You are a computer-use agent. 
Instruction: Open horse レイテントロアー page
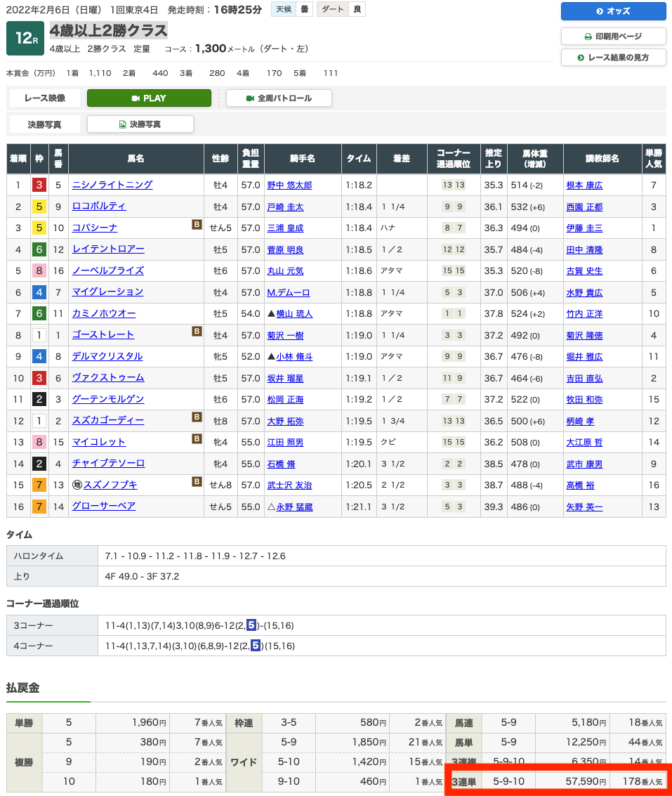pyautogui.click(x=108, y=249)
